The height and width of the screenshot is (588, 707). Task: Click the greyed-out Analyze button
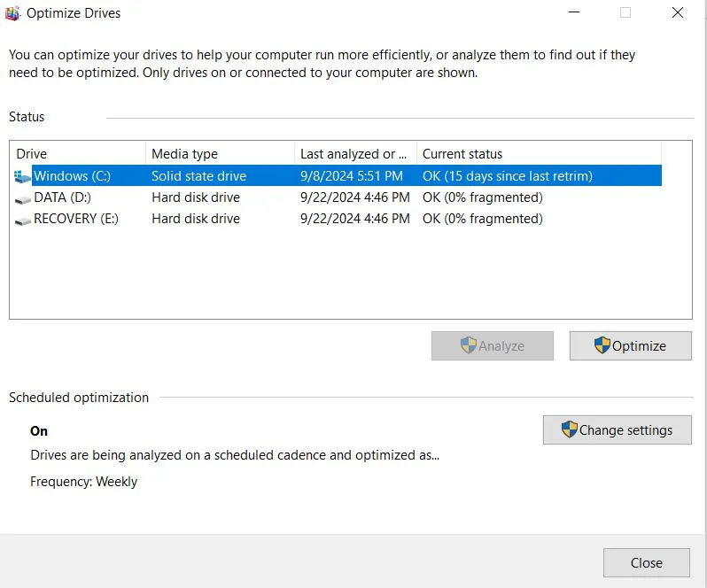pos(493,345)
